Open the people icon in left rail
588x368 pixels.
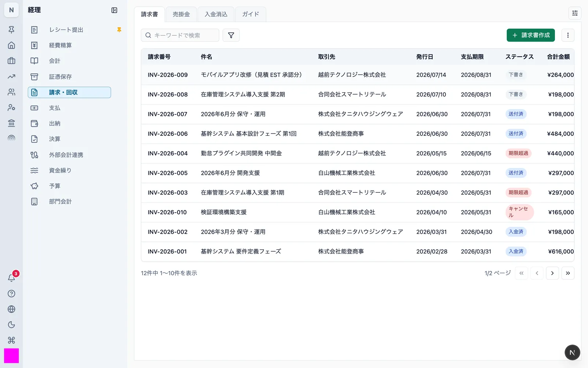[x=11, y=92]
